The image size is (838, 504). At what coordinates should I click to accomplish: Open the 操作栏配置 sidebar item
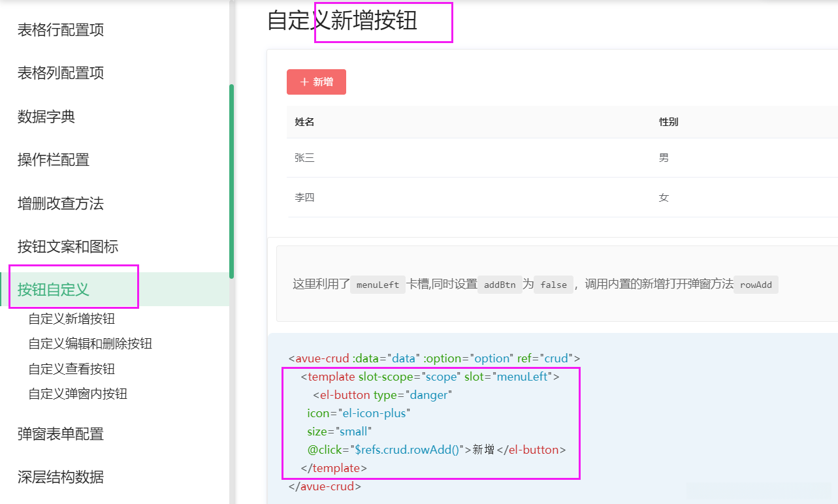[x=54, y=160]
